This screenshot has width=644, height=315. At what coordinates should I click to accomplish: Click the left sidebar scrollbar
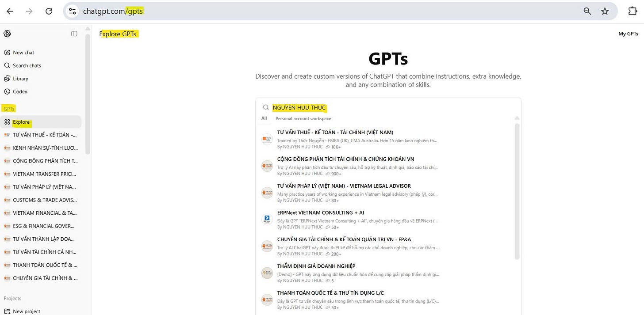click(x=88, y=94)
